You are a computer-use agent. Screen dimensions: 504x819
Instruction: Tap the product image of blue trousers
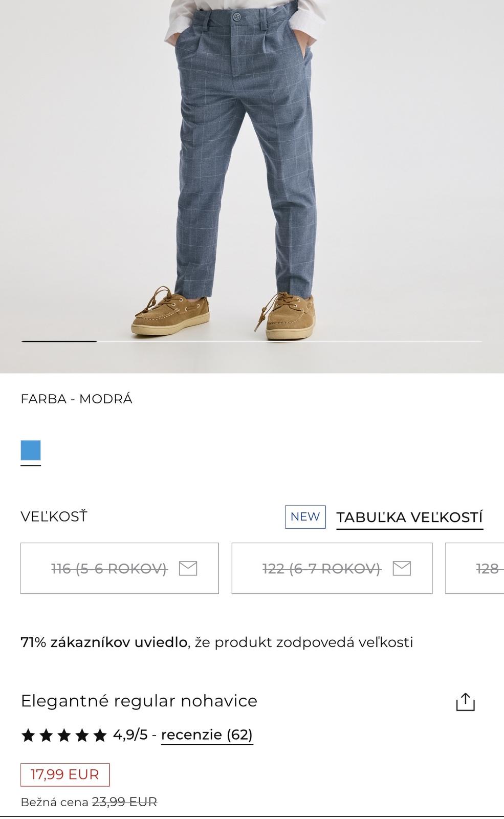252,169
